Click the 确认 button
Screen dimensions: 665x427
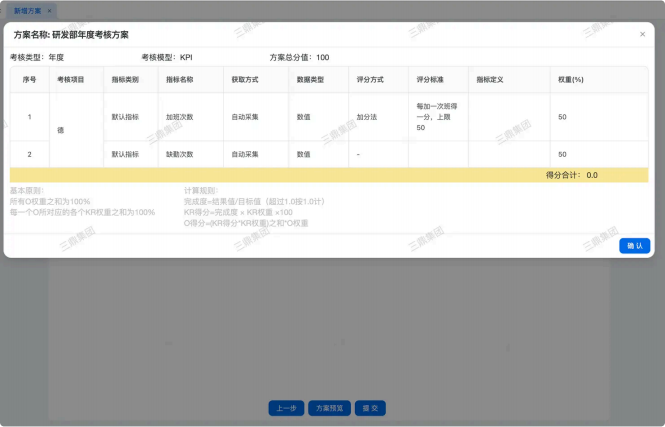(635, 245)
